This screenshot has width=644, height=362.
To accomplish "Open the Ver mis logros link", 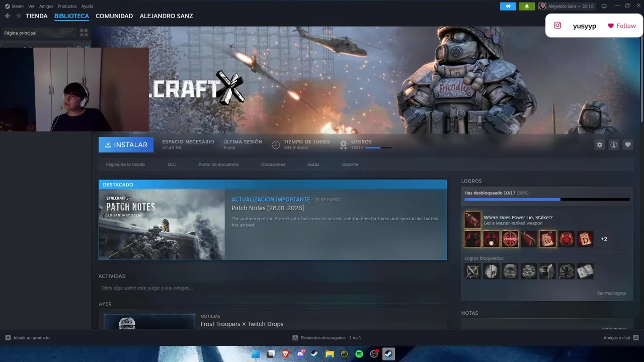I will pyautogui.click(x=611, y=293).
